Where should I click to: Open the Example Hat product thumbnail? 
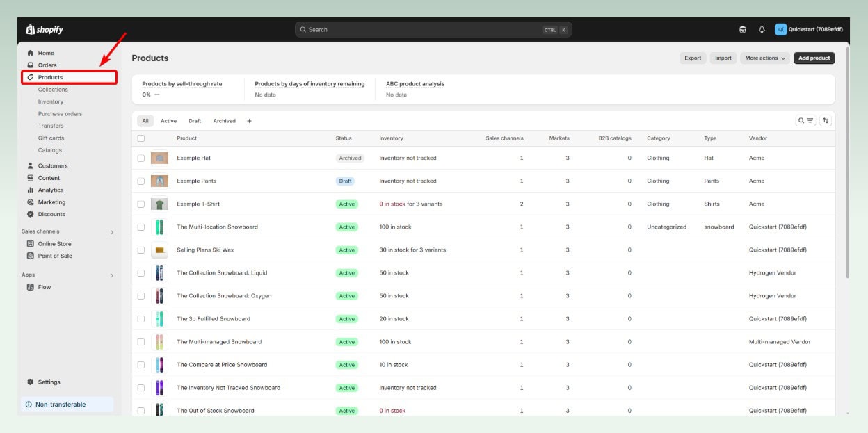[159, 158]
